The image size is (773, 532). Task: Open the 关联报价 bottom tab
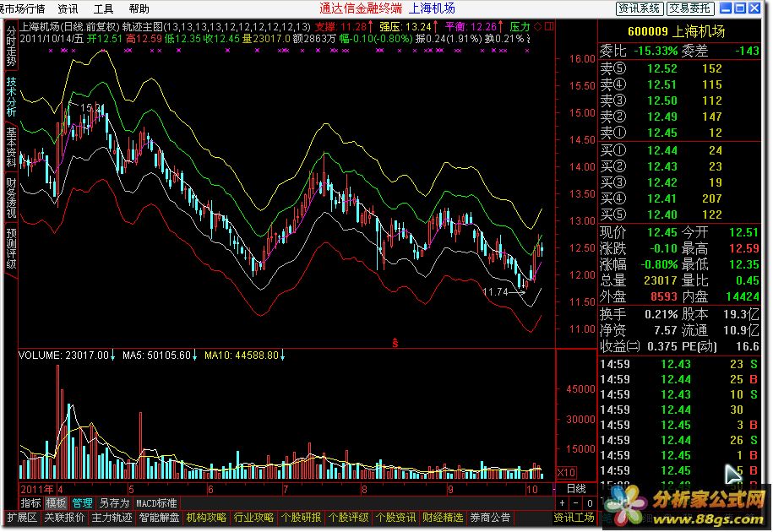(64, 518)
